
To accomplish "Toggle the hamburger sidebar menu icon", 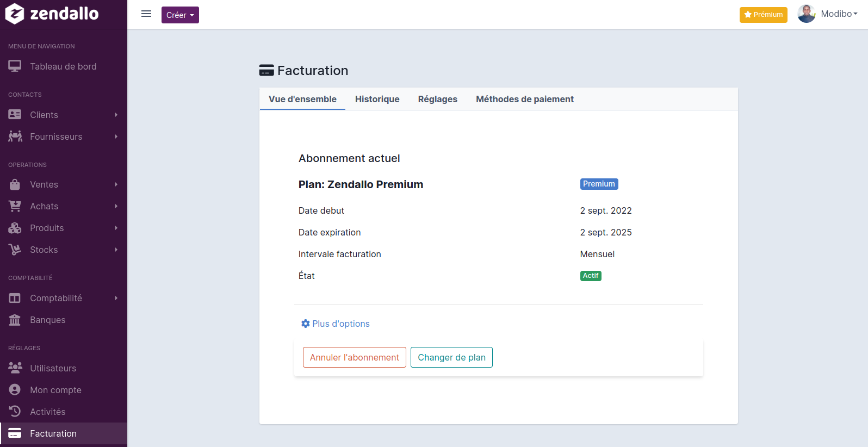I will 146,14.
